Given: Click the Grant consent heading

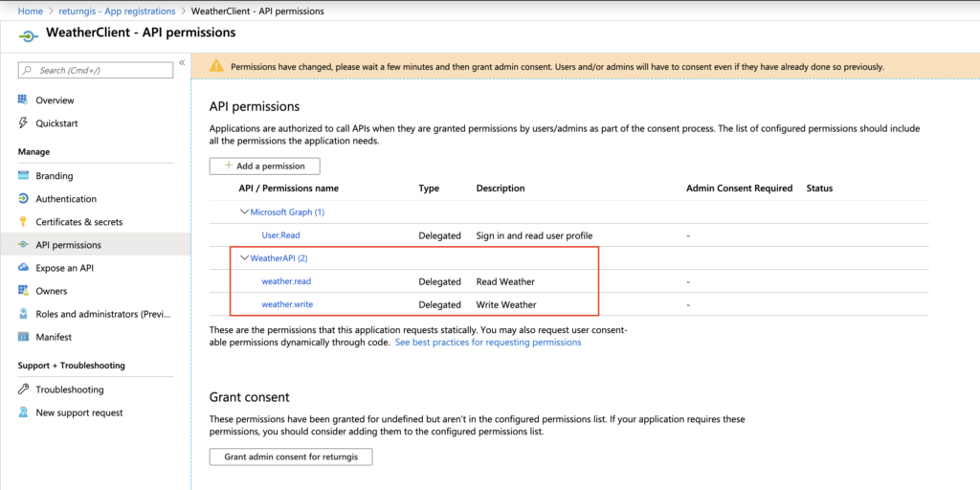Looking at the screenshot, I should point(250,397).
